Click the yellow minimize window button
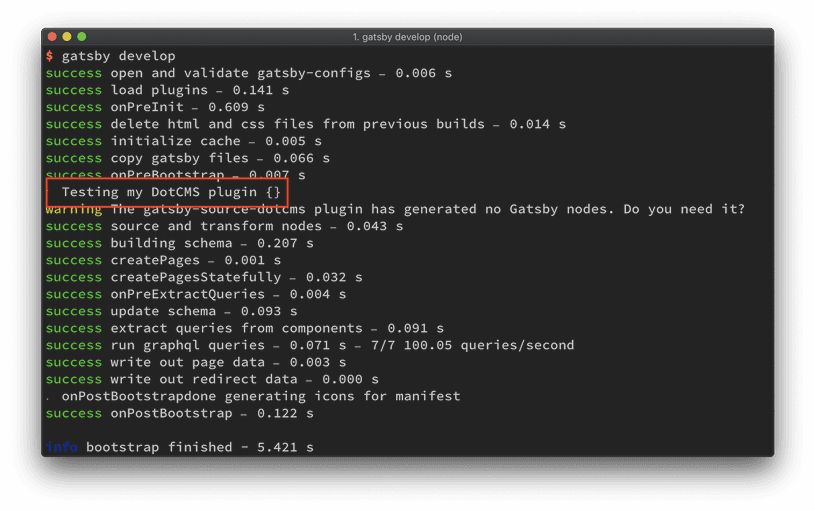815x511 pixels. [67, 36]
